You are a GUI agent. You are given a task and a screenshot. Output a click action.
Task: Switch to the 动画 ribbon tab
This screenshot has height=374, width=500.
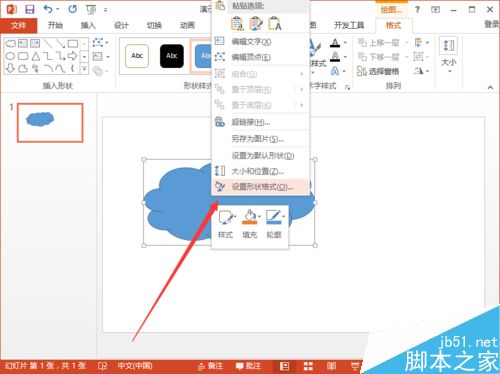coord(187,25)
